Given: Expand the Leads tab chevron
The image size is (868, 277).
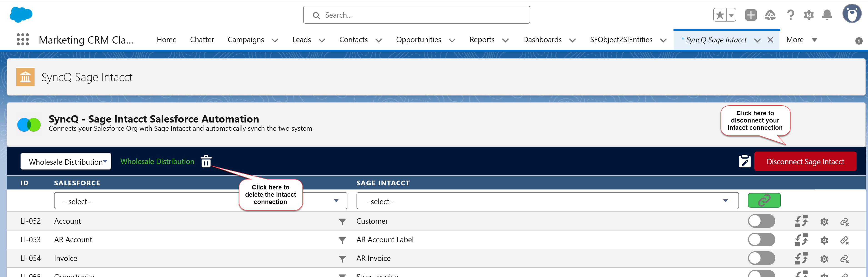Looking at the screenshot, I should tap(322, 40).
